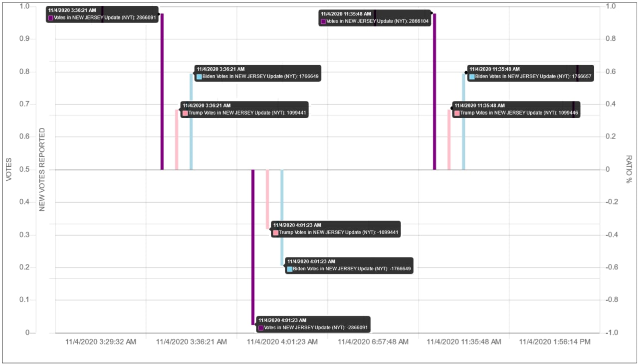The image size is (638, 364).
Task: Click the VOTES axis title on left
Action: [9, 169]
